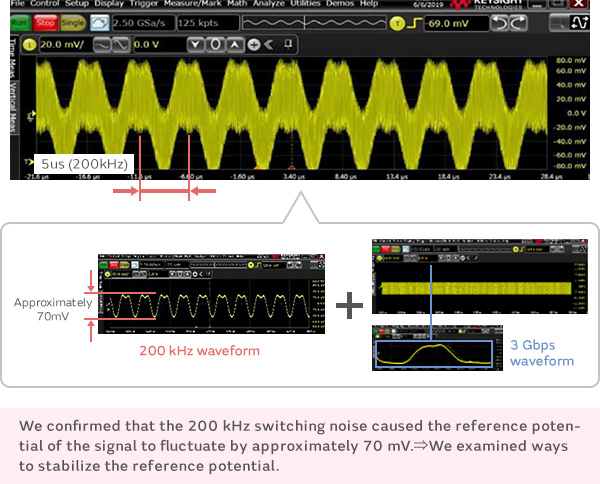
Task: Click the add channel plus icon
Action: [x=254, y=44]
